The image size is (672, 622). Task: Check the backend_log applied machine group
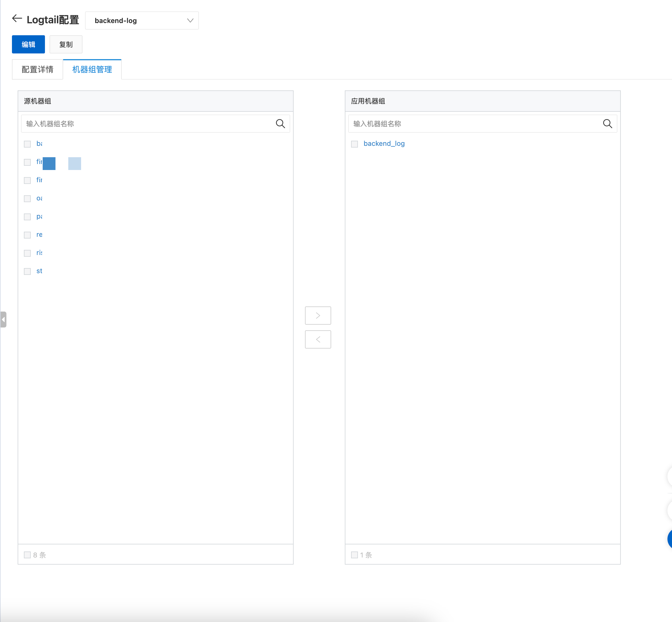(x=354, y=144)
